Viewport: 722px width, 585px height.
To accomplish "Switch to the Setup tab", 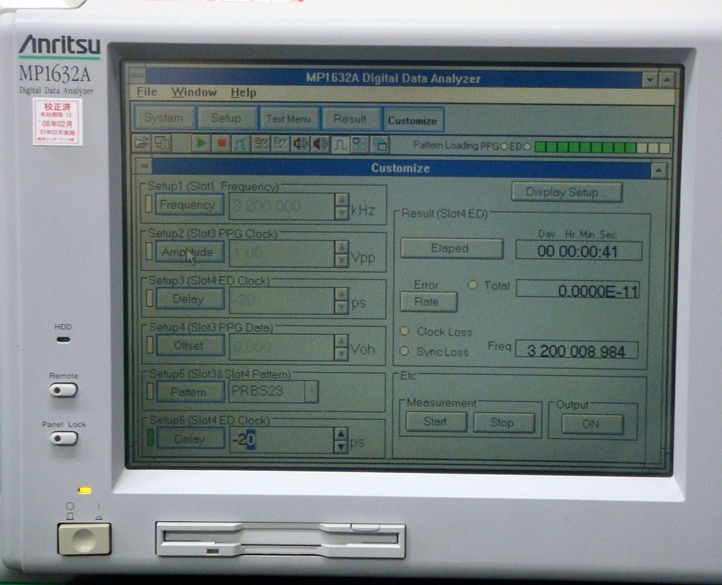I will (x=226, y=118).
